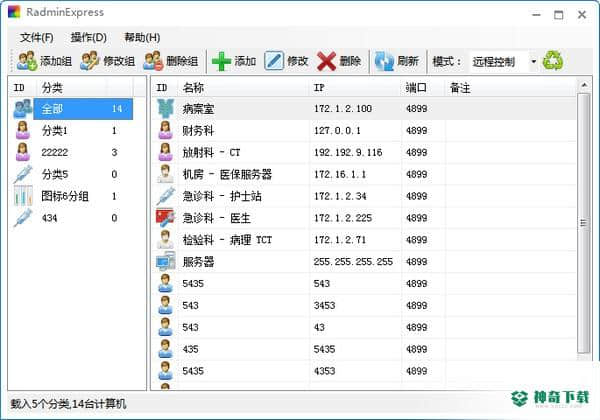Screen dimensions: 600x420
Task: Click the ID column header in computer list
Action: click(x=165, y=88)
